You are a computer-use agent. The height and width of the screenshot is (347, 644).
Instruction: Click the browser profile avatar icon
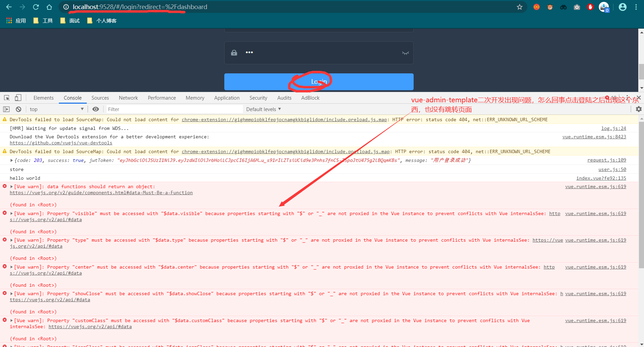(x=622, y=7)
